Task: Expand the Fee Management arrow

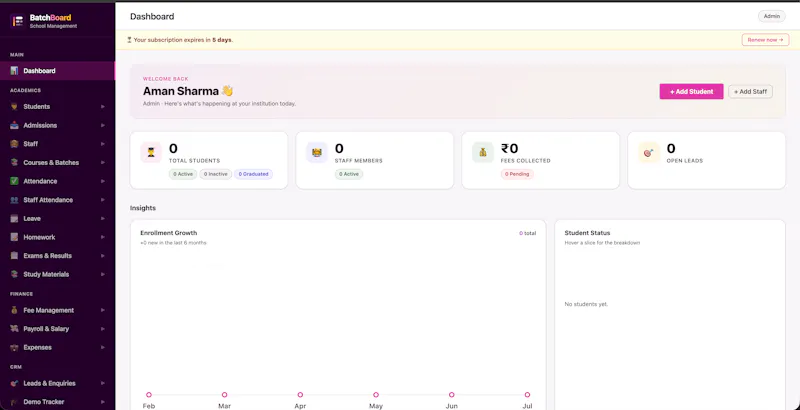Action: (x=103, y=310)
